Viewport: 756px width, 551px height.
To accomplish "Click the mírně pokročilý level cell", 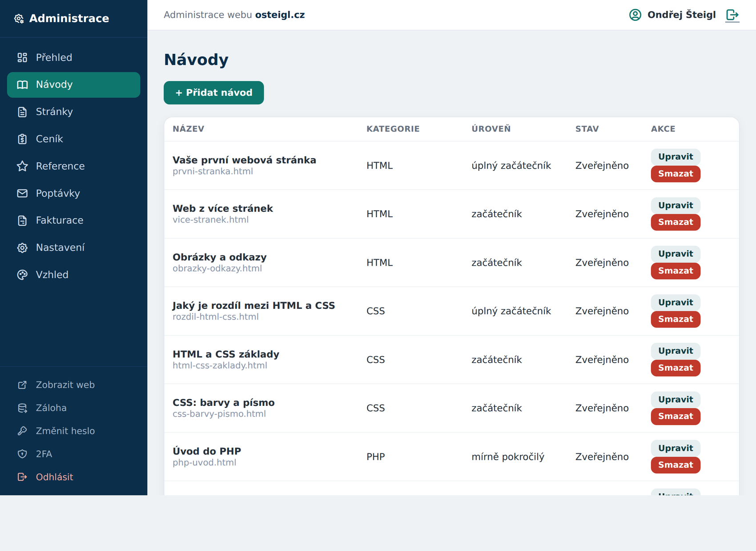I will [x=508, y=457].
